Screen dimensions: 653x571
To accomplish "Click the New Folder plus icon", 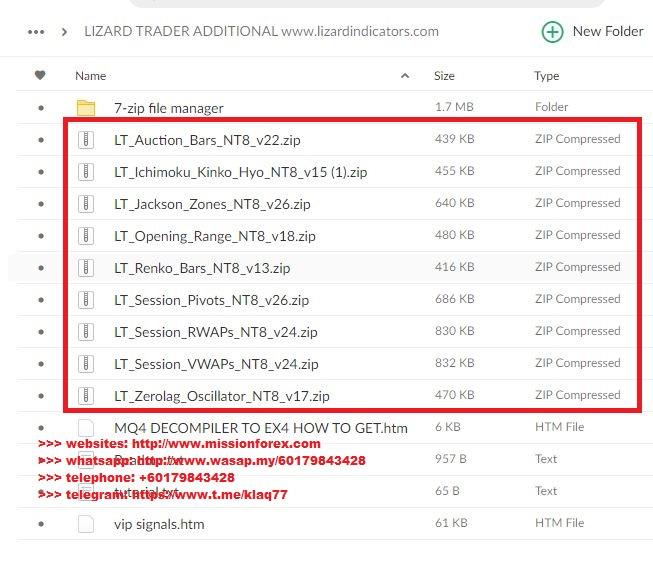I will pyautogui.click(x=552, y=31).
